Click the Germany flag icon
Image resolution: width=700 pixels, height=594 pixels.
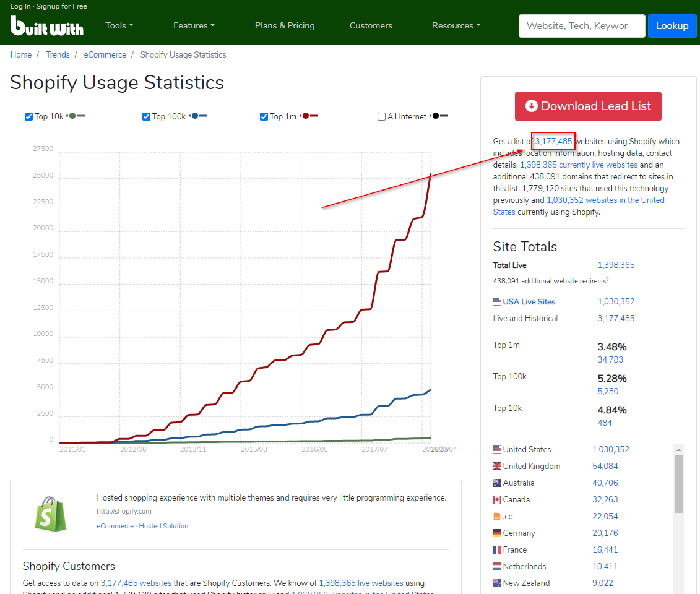point(497,533)
